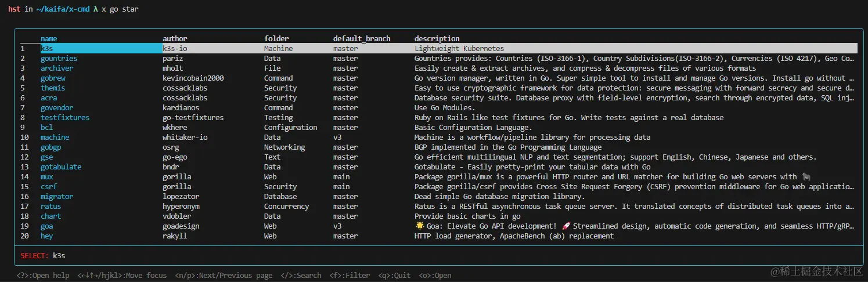Click author kevincobain2000
Screen dimensions: 868x282
click(x=193, y=78)
